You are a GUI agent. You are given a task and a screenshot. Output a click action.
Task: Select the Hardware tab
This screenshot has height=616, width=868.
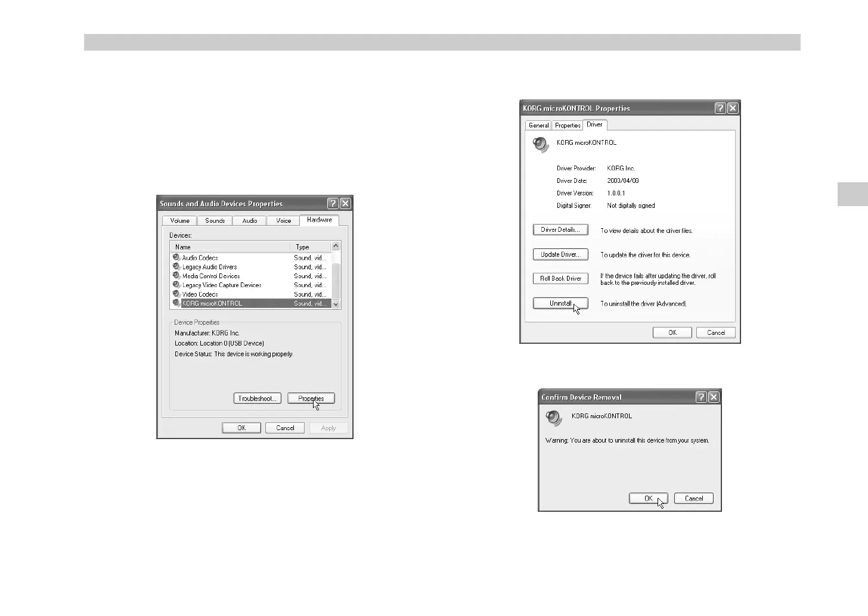[x=320, y=220]
